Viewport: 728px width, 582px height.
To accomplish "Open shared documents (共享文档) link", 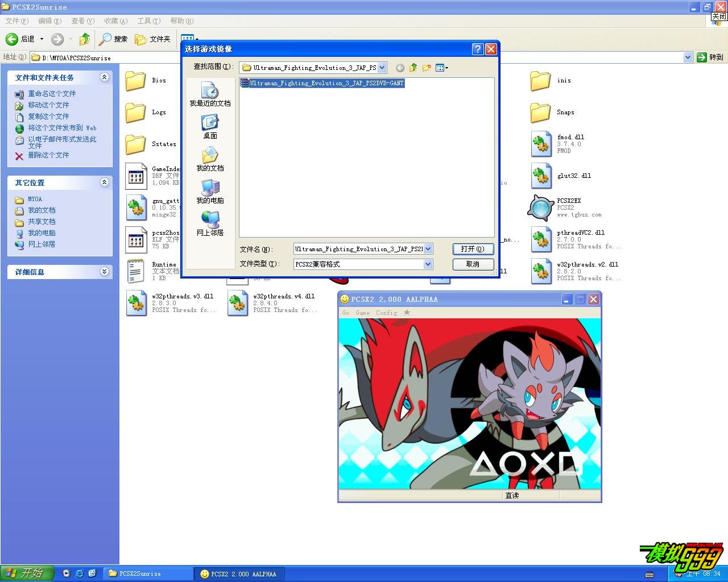I will click(42, 222).
